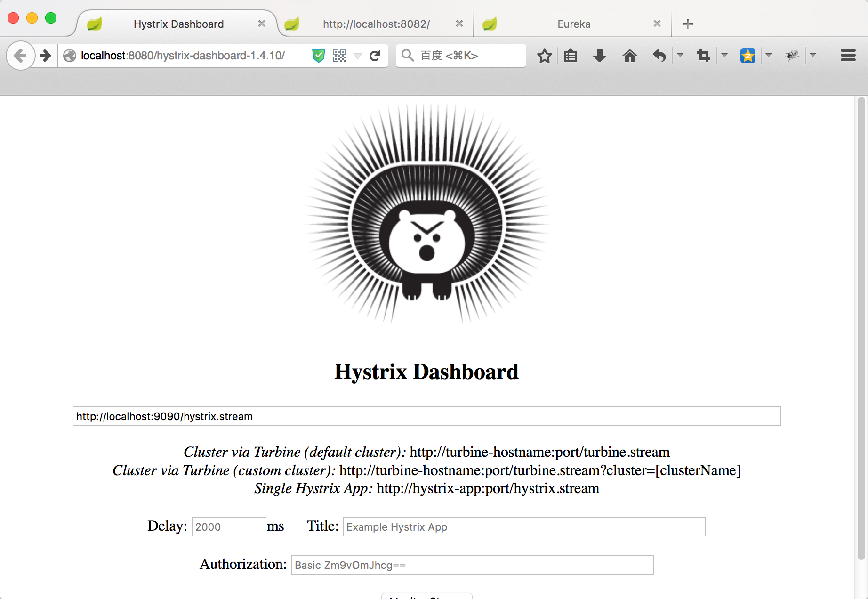Click the green shield icon in address bar
This screenshot has height=599, width=868.
319,56
